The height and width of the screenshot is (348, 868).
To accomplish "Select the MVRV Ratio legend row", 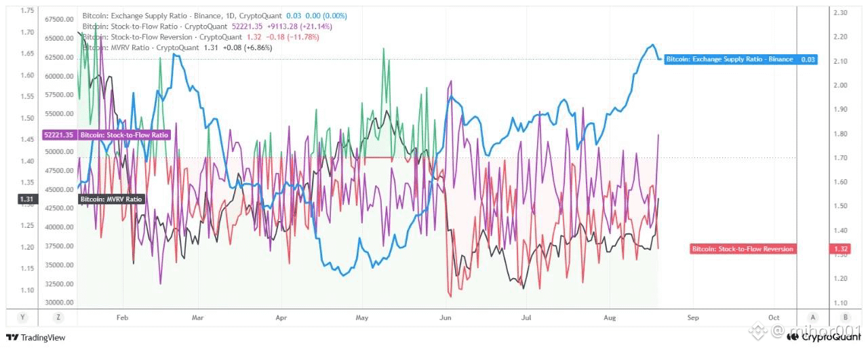I will [x=177, y=48].
